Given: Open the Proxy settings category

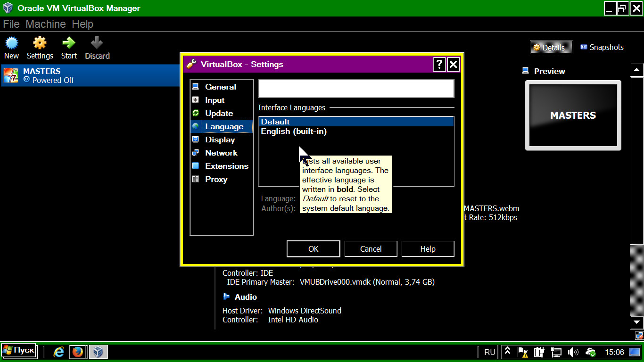Looking at the screenshot, I should (221, 179).
